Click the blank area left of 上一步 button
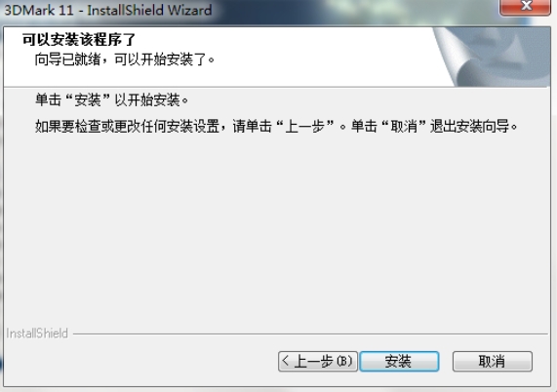The image size is (557, 392). 142,362
